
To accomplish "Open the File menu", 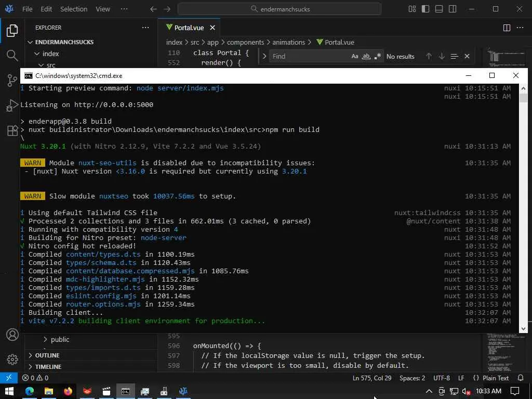I will click(27, 9).
